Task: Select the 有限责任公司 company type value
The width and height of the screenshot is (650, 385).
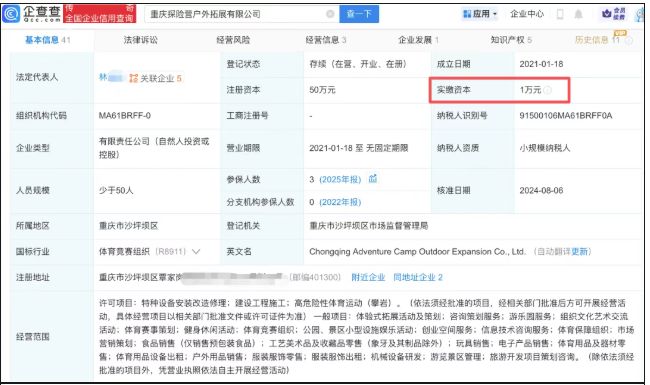Action: pyautogui.click(x=154, y=148)
